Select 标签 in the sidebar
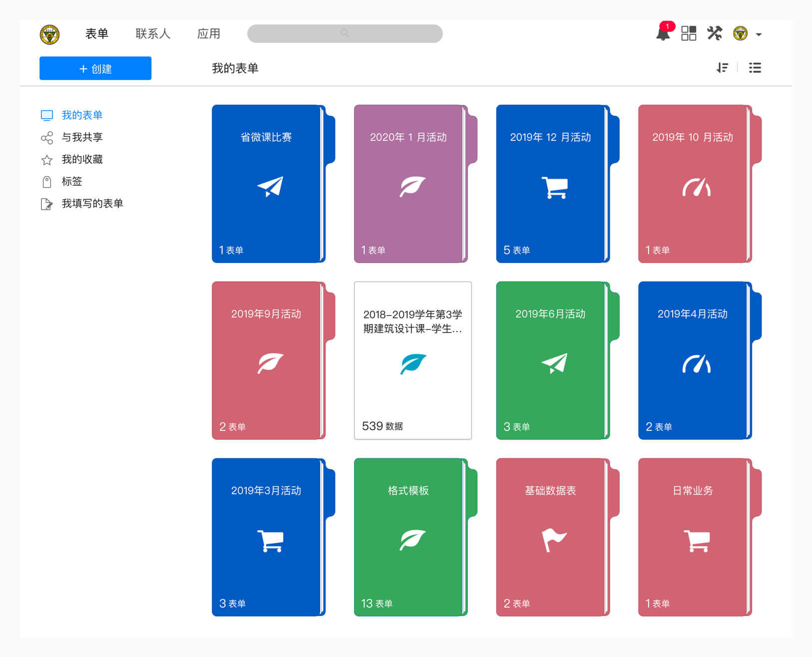This screenshot has width=812, height=657. point(72,181)
